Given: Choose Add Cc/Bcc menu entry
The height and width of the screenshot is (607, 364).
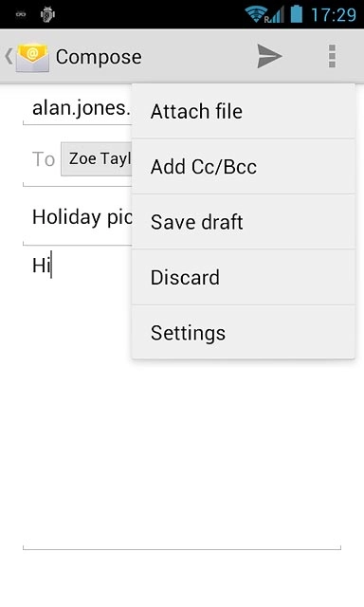Looking at the screenshot, I should click(243, 167).
